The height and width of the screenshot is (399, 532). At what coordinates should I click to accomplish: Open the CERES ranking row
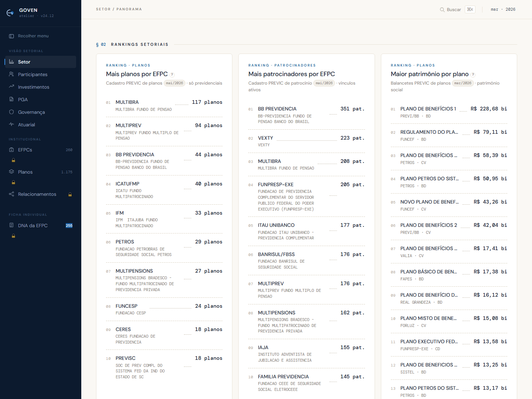pos(164,335)
